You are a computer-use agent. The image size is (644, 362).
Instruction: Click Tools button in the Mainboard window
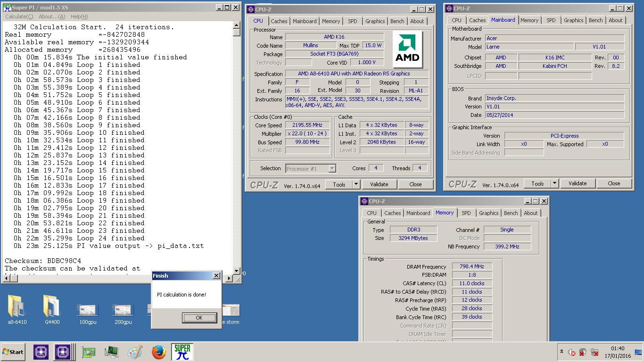[x=537, y=183]
